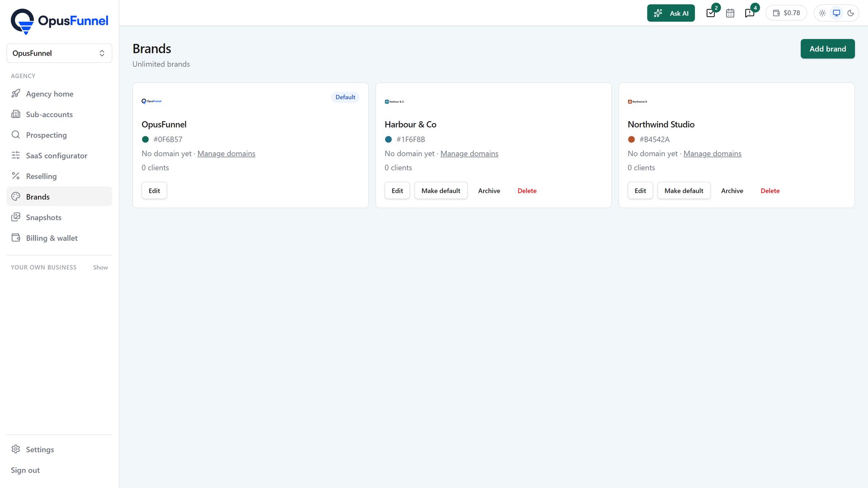This screenshot has height=488, width=868.
Task: Click the SaaS configurator sliders icon
Action: pyautogui.click(x=16, y=155)
